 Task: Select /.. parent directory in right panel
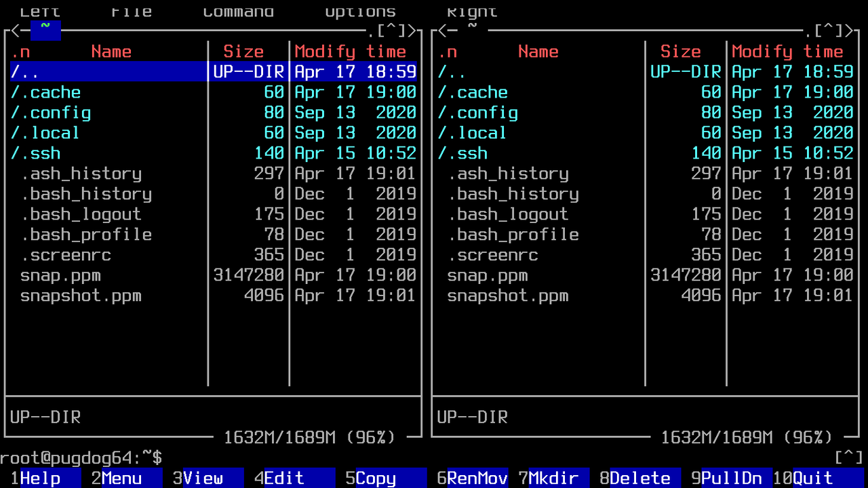[646, 71]
